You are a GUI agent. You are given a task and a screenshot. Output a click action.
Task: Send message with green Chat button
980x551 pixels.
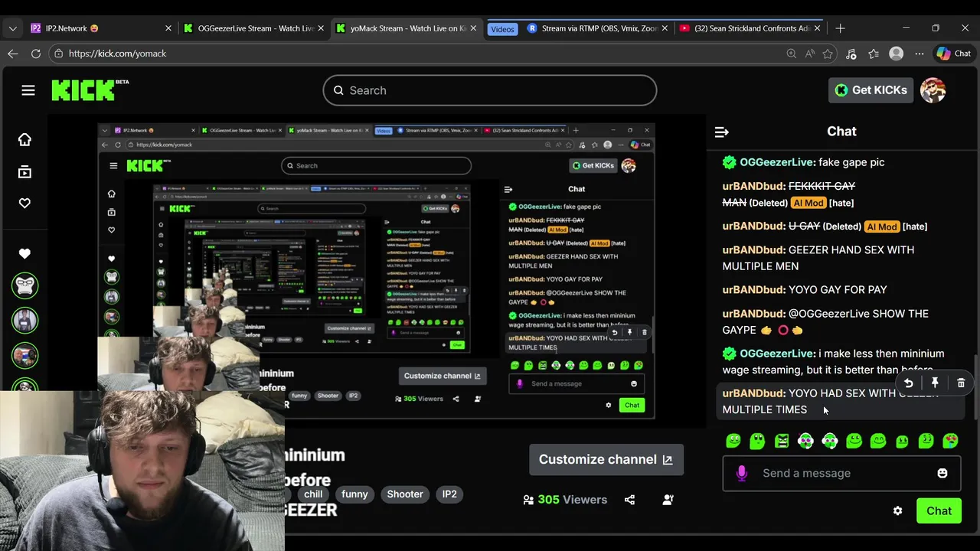coord(939,511)
